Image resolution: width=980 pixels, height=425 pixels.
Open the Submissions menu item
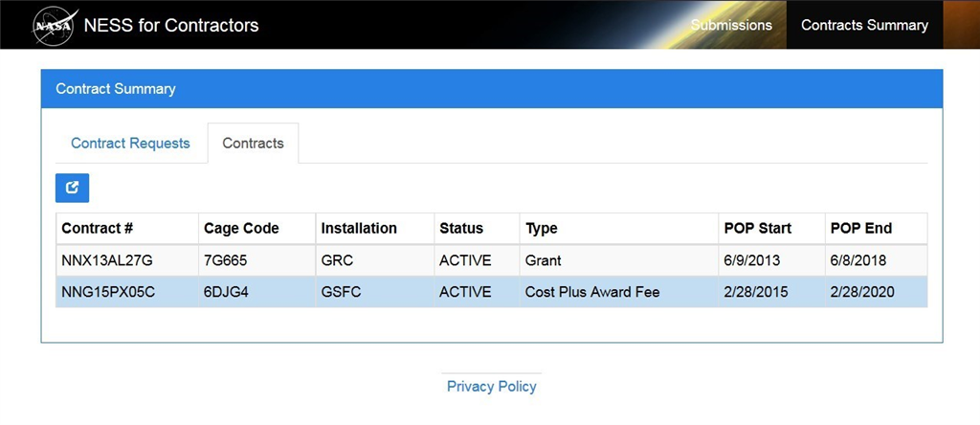(x=731, y=25)
